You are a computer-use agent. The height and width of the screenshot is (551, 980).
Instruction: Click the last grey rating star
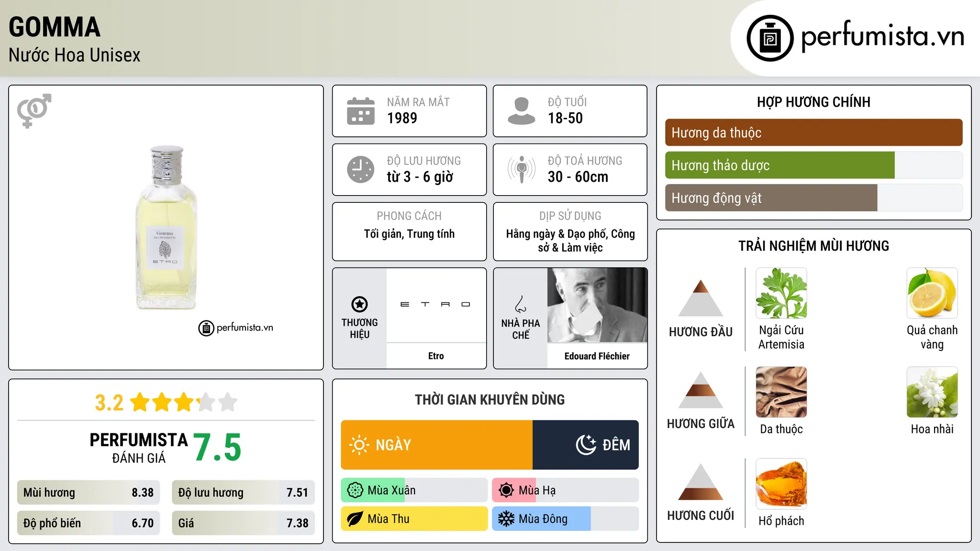click(x=228, y=402)
